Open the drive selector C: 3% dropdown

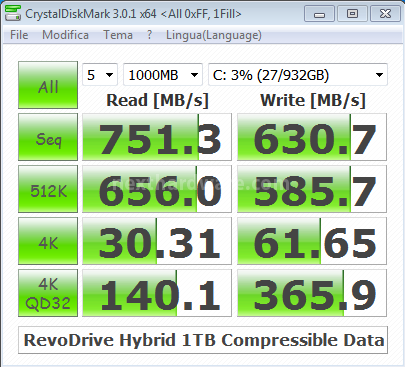(298, 75)
